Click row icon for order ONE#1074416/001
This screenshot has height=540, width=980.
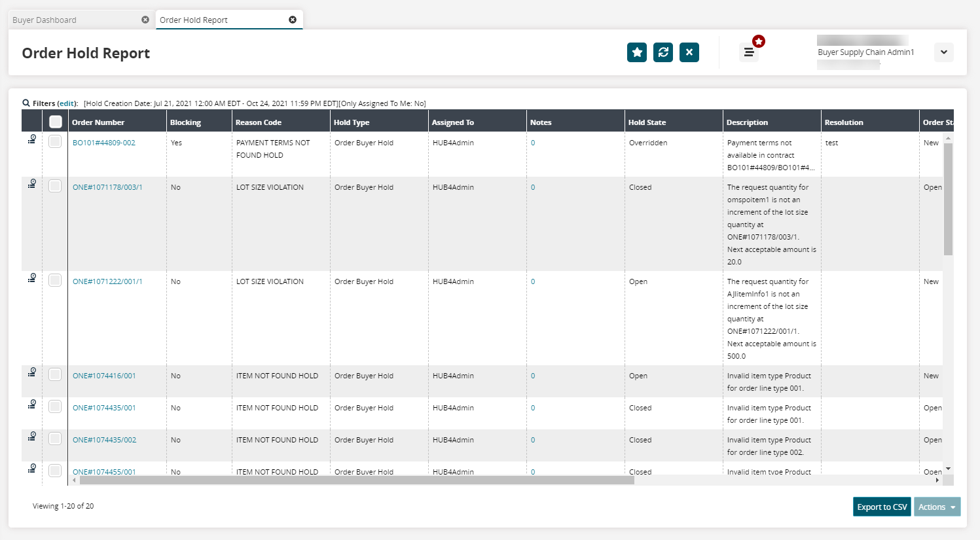click(31, 372)
